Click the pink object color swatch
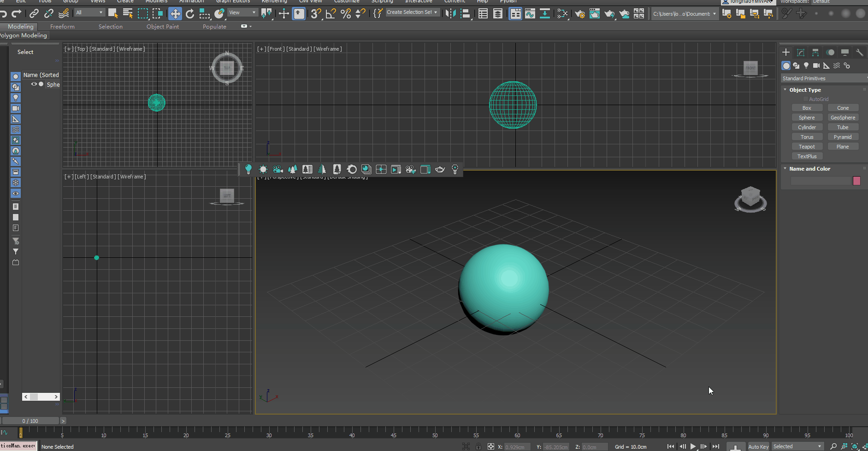This screenshot has height=451, width=868. 856,181
